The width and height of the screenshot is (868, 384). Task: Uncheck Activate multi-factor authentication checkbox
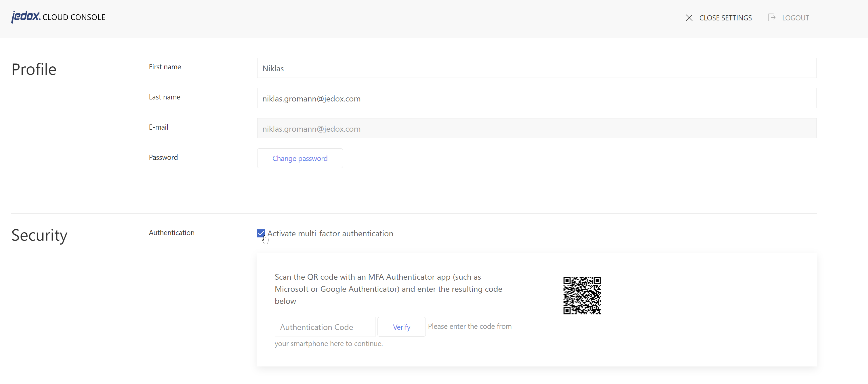point(261,233)
